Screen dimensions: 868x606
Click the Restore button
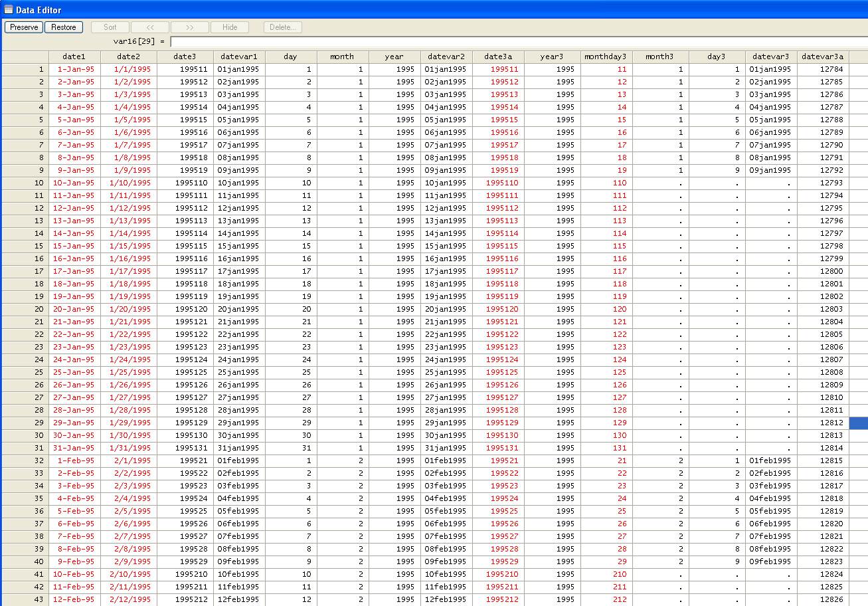click(63, 27)
